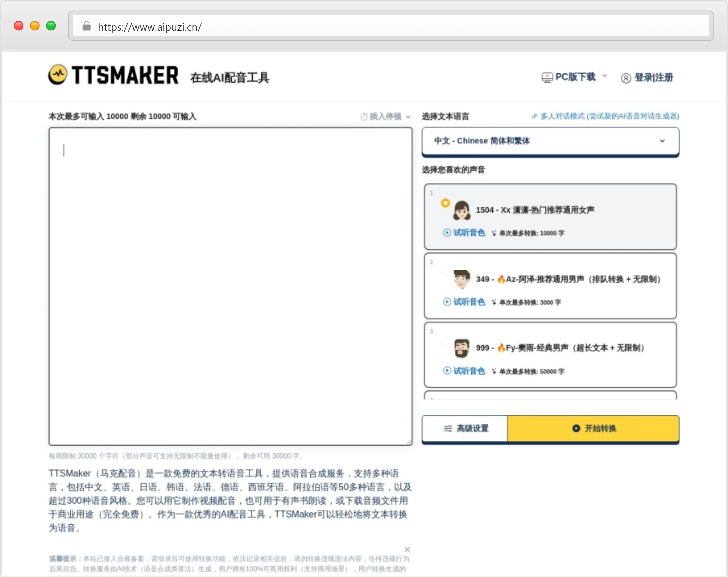Click the textarea resize handle corner
The height and width of the screenshot is (577, 728).
409,442
